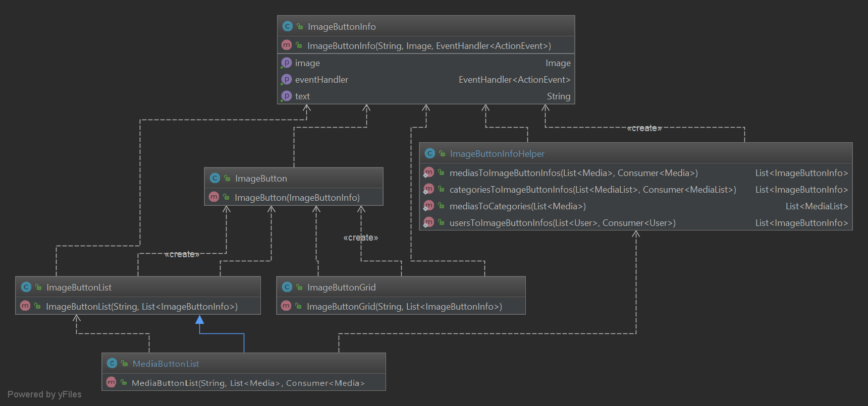Click public visibility icon beside ImageButton title
This screenshot has width=868, height=406.
pyautogui.click(x=227, y=178)
